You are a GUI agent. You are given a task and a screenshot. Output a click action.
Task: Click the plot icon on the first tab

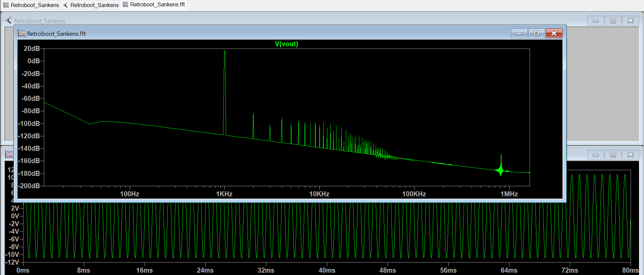tap(6, 5)
